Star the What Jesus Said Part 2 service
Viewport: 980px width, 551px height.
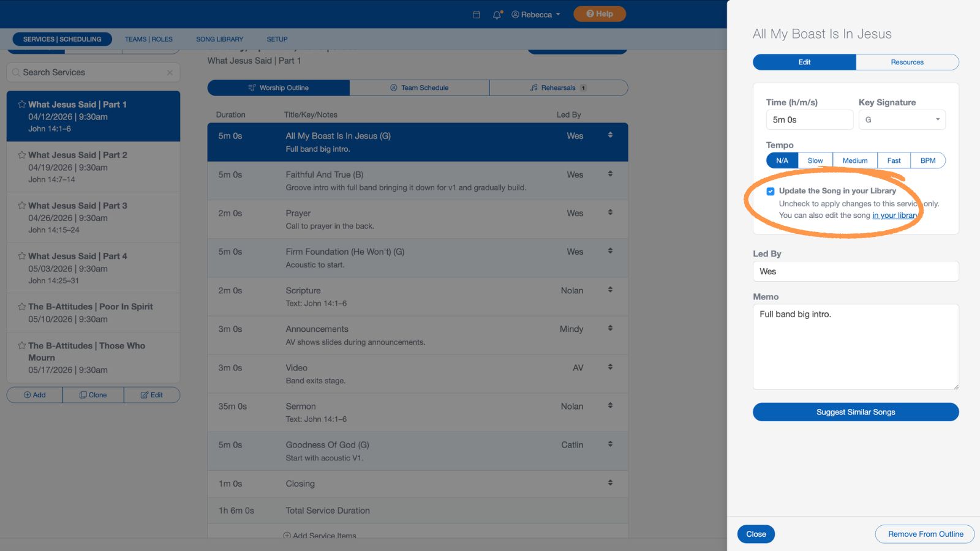(22, 155)
